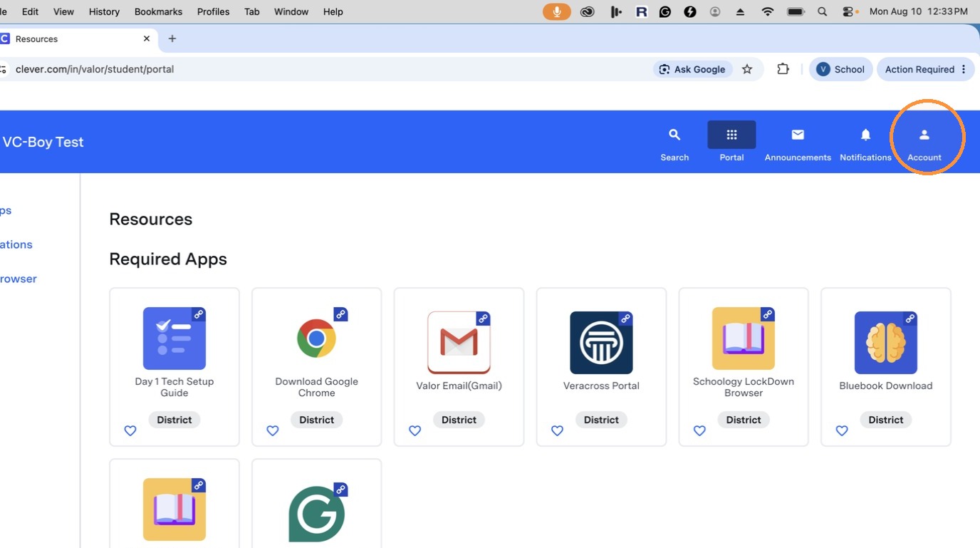Open the Search icon in the Clever header
Image resolution: width=980 pixels, height=548 pixels.
[674, 135]
